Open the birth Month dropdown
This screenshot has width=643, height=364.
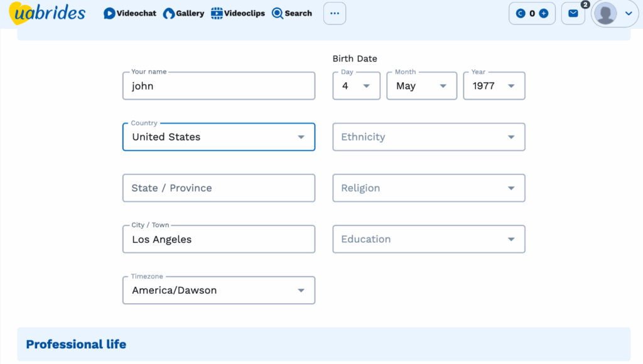pos(421,86)
